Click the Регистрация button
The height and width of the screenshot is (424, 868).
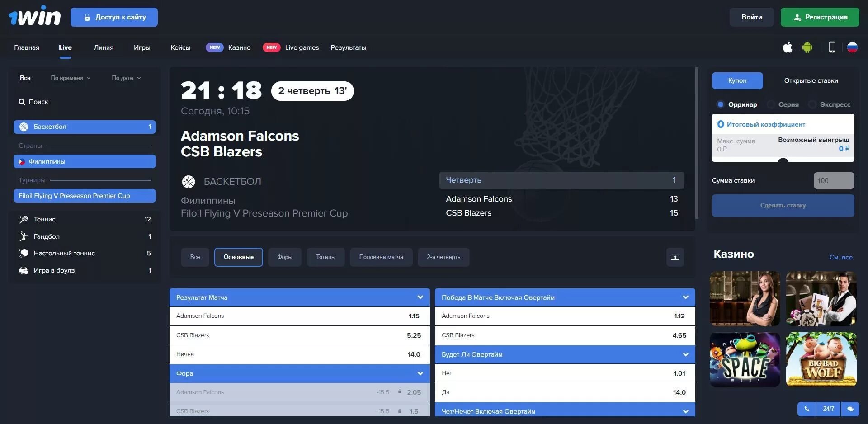pyautogui.click(x=820, y=17)
